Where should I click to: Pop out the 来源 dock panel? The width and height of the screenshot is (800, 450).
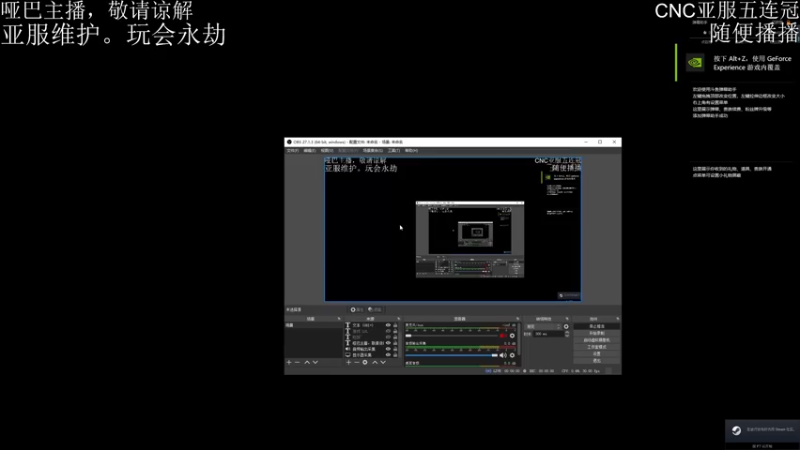[x=398, y=319]
